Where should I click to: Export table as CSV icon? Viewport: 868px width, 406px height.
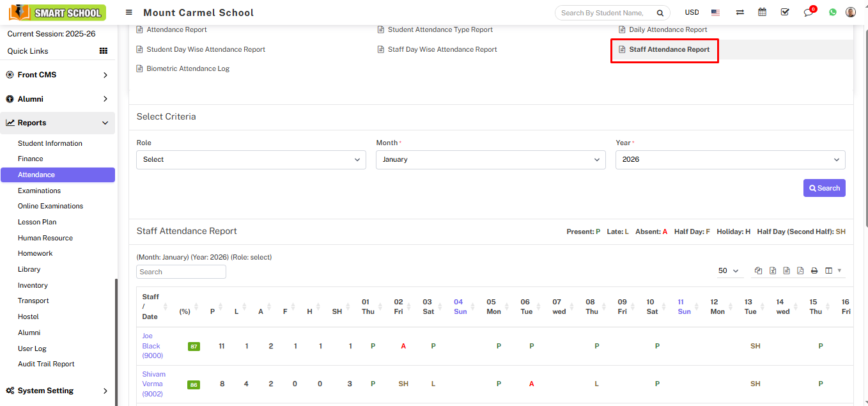[786, 271]
